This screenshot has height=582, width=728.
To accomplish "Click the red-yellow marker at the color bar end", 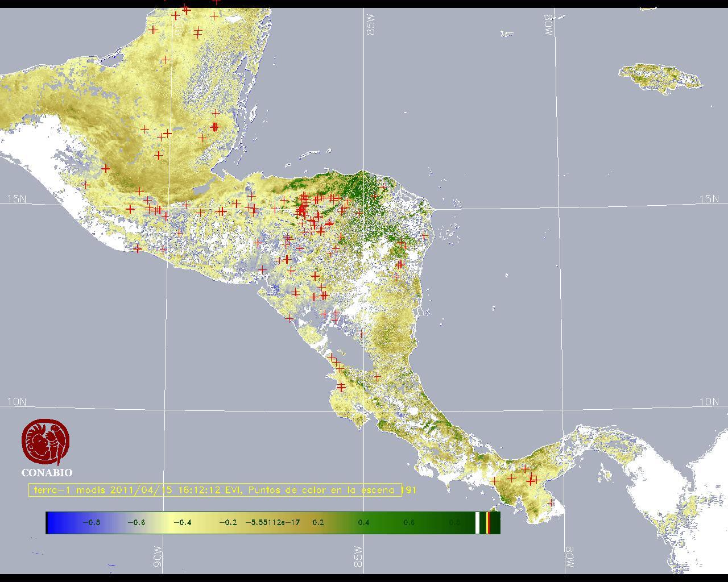I will pos(489,522).
